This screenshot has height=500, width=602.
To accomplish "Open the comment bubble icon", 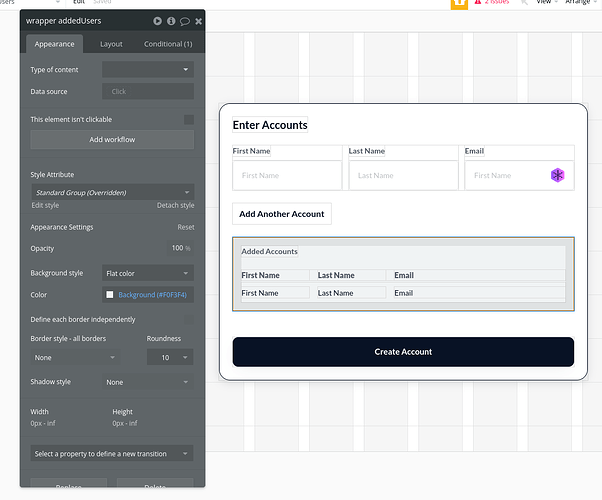I will point(185,21).
